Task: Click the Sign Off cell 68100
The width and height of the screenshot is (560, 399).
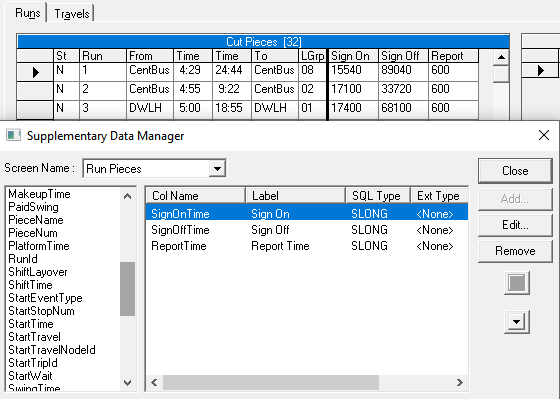Action: [x=403, y=110]
